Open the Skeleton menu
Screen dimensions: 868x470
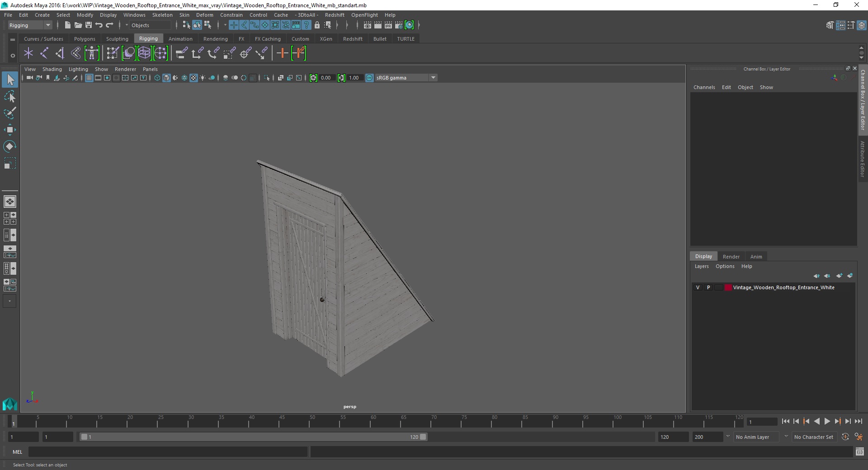coord(162,15)
